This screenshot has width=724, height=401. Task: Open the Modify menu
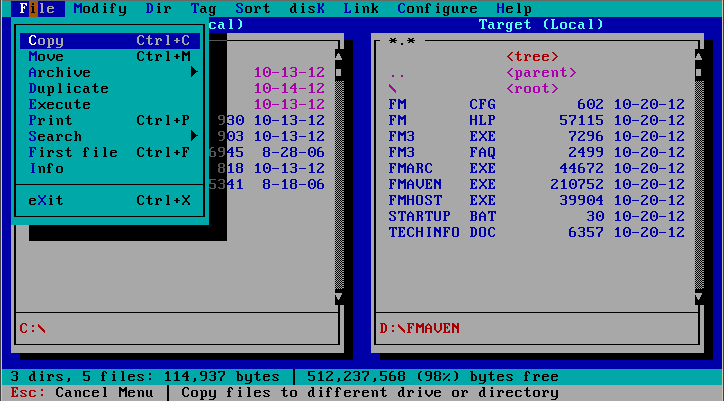[100, 8]
